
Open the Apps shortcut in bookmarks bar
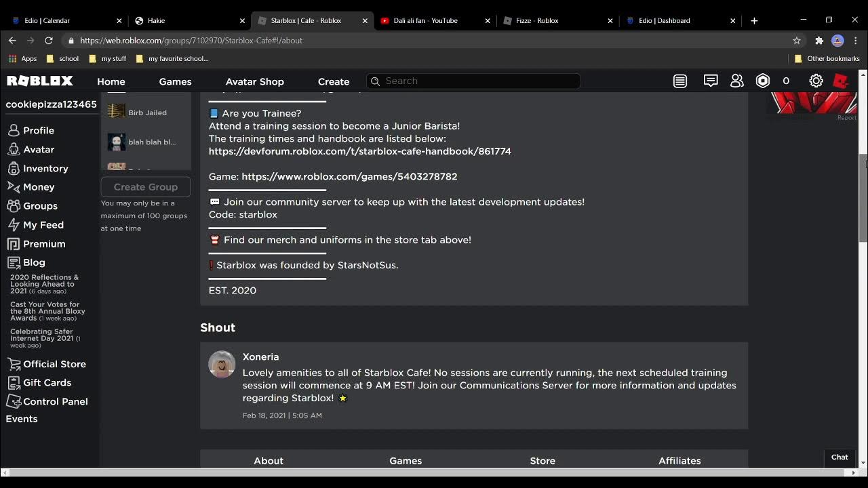point(22,59)
